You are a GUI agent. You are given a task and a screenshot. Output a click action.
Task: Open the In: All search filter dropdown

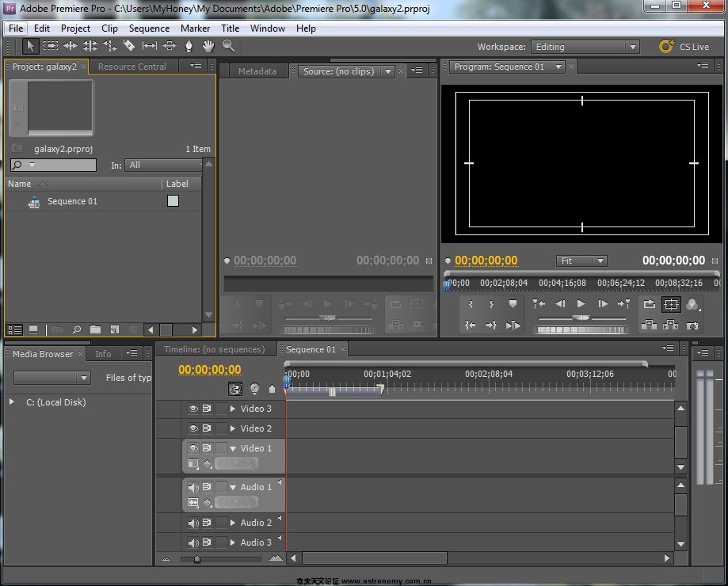(163, 166)
